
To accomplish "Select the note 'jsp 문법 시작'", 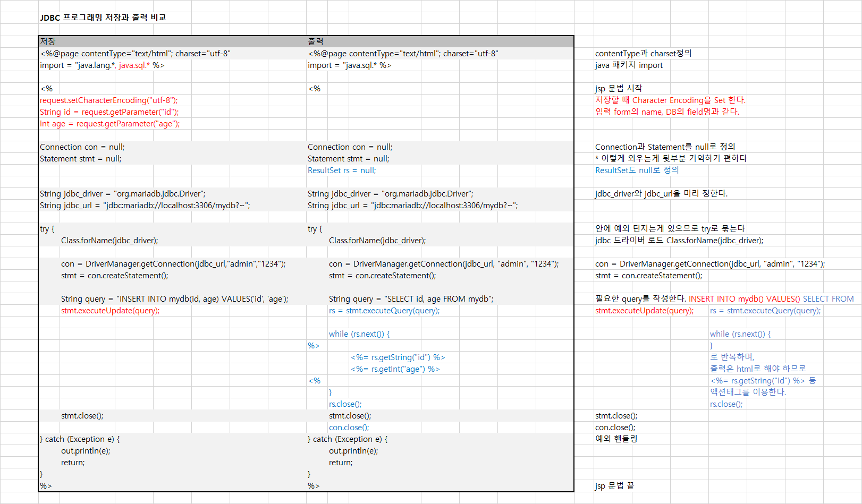I will (619, 88).
